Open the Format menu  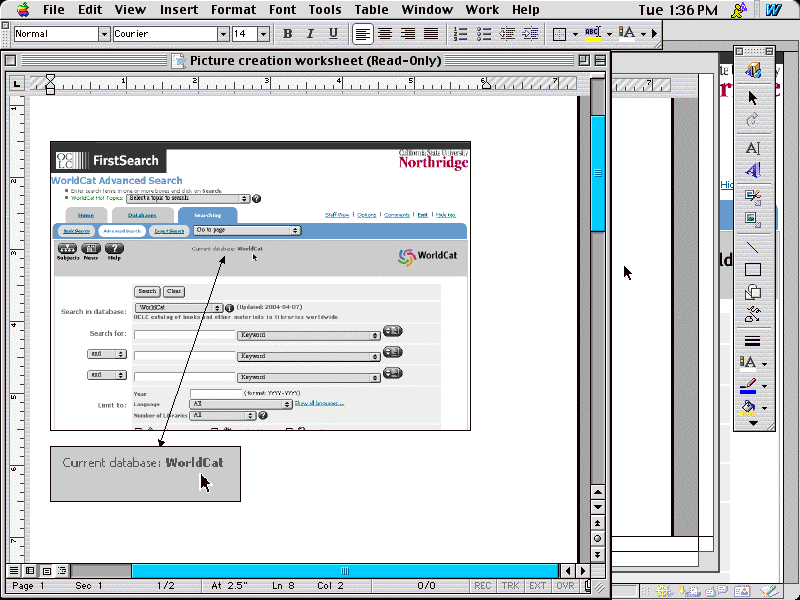click(x=234, y=10)
